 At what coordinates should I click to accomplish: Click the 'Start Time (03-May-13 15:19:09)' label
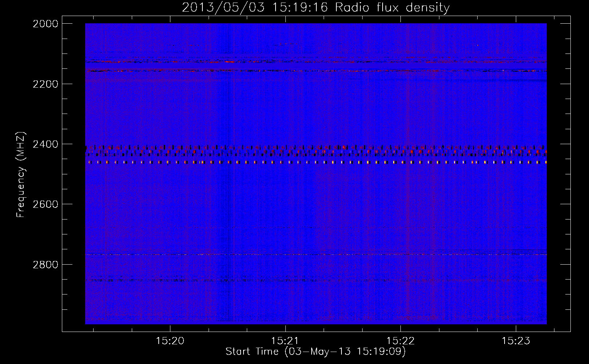pyautogui.click(x=316, y=352)
